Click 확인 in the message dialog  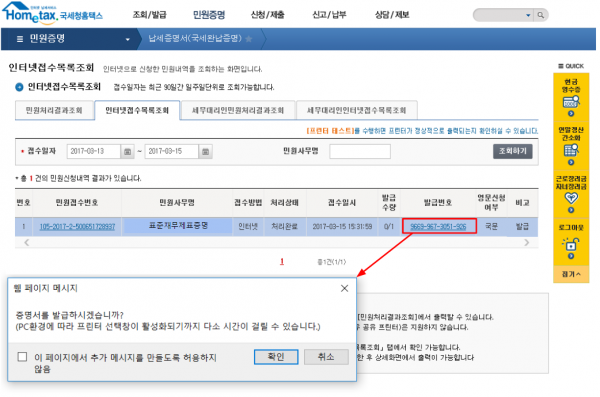276,357
